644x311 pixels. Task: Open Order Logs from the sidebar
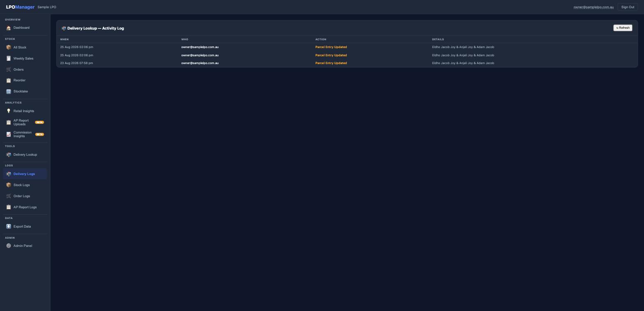[x=25, y=196]
